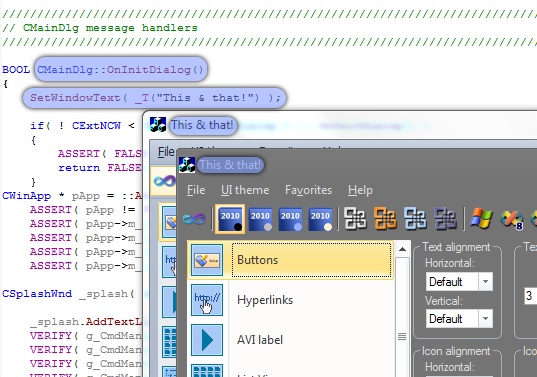The width and height of the screenshot is (537, 377).
Task: Apply the Visual Studio 8 theme icon
Action: pyautogui.click(x=511, y=219)
